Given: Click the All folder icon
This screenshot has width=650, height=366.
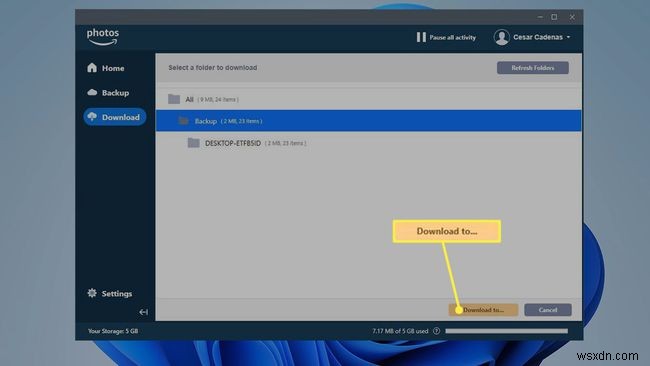Looking at the screenshot, I should (174, 99).
